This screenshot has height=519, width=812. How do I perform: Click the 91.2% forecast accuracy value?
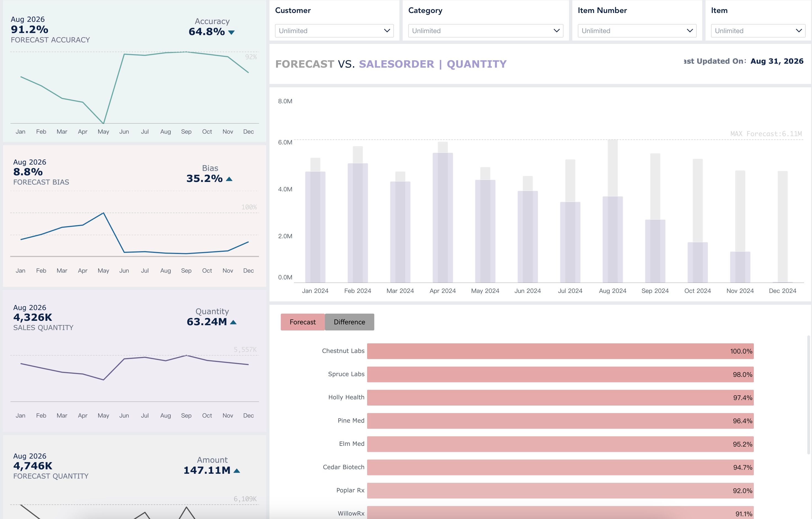pyautogui.click(x=29, y=29)
